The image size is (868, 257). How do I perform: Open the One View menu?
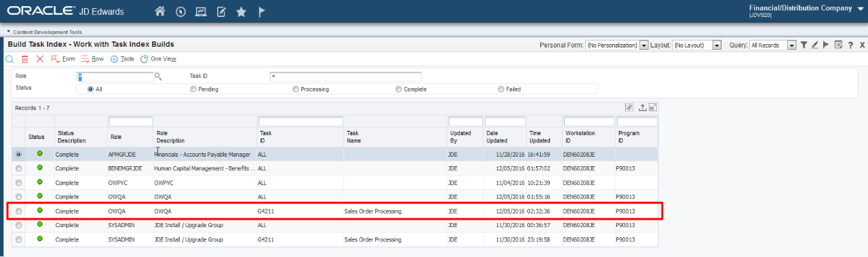point(158,59)
